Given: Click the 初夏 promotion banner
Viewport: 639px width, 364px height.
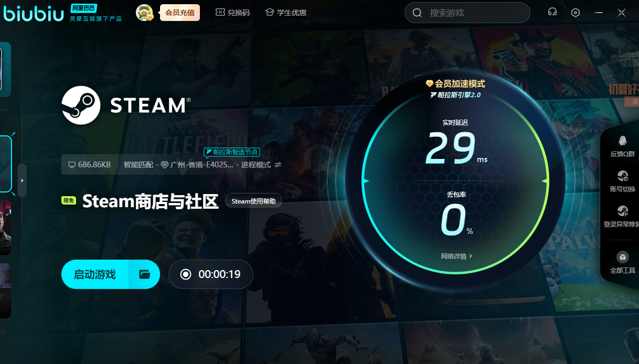Looking at the screenshot, I should coord(623,94).
